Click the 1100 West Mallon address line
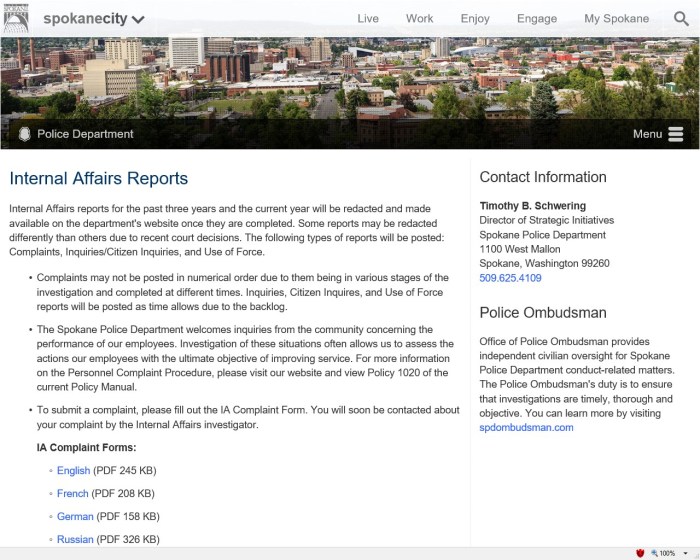Viewport: 700px width, 560px height. coord(520,249)
